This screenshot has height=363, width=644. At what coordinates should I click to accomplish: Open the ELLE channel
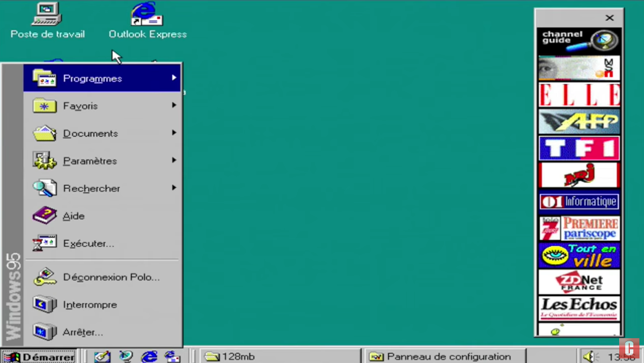coord(579,95)
